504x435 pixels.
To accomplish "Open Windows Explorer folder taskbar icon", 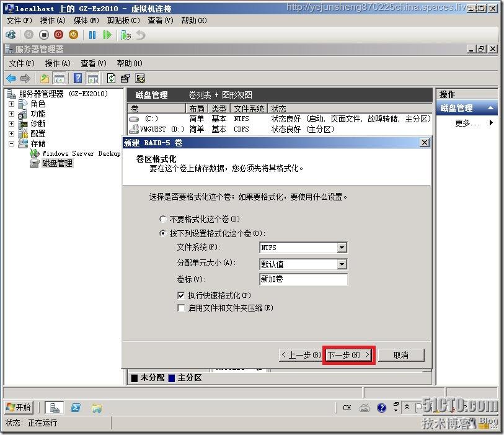I will coord(97,408).
